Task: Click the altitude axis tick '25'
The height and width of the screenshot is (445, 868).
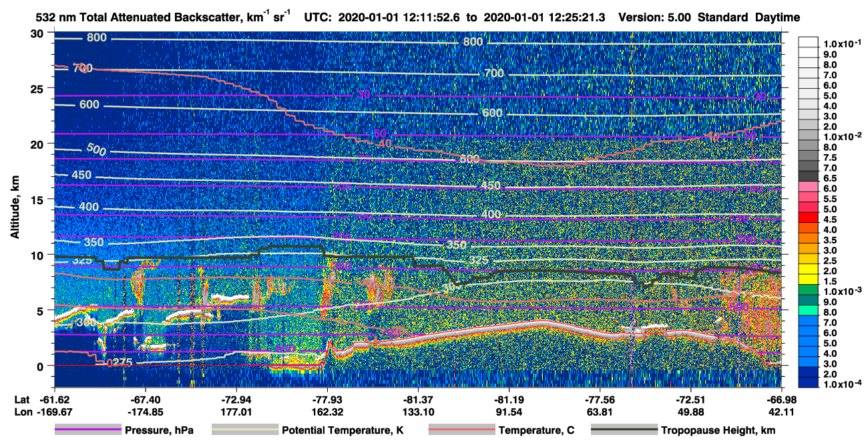Action: pyautogui.click(x=38, y=89)
